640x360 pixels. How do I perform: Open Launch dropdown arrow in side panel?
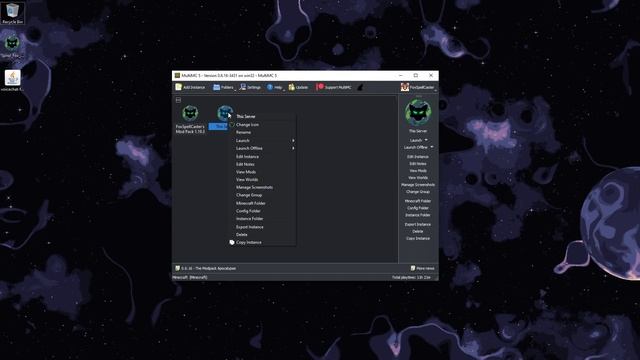(426, 140)
